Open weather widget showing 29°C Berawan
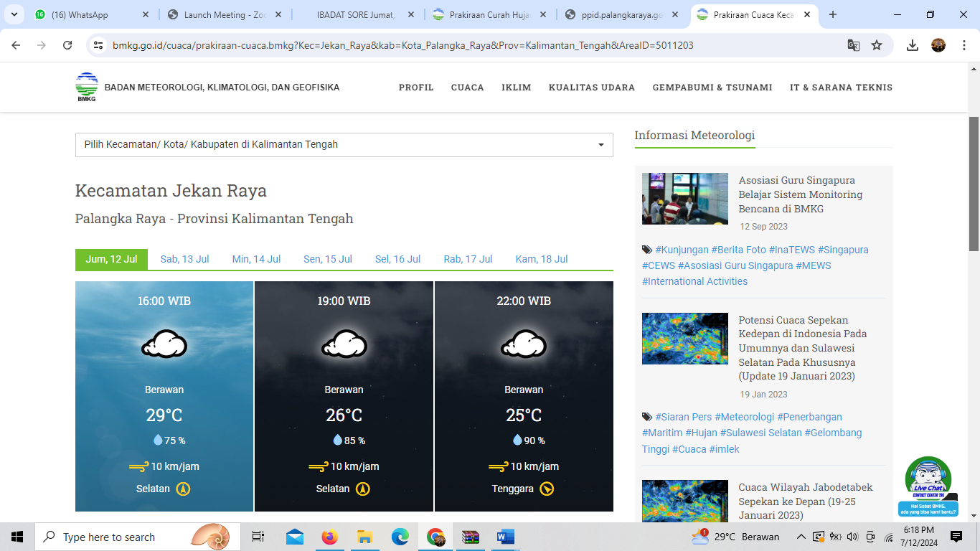Image resolution: width=980 pixels, height=551 pixels. point(735,537)
